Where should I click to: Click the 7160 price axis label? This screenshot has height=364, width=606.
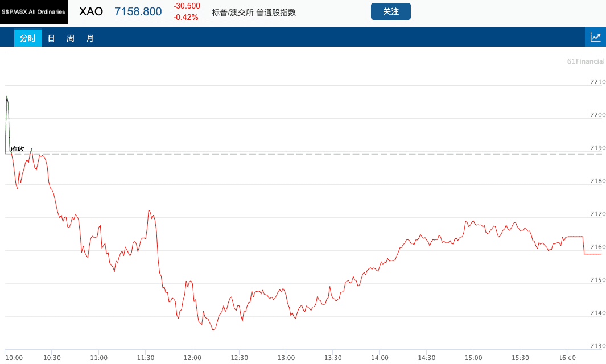coord(598,247)
